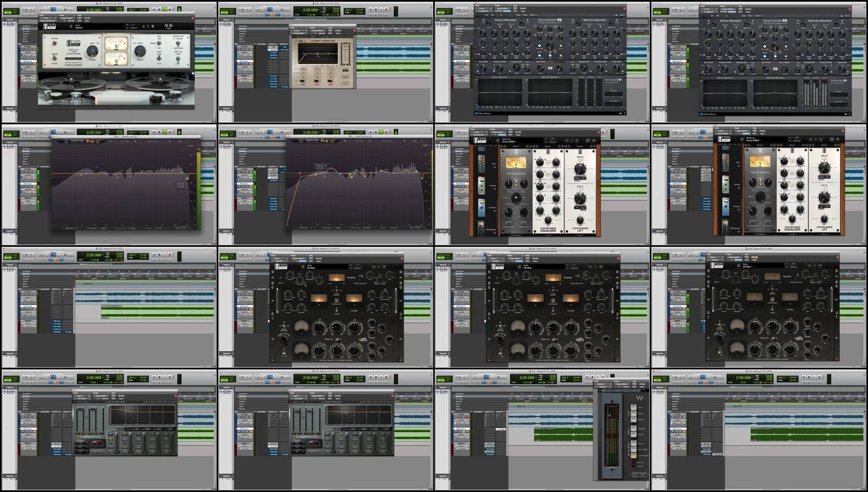Open the Virtual Tape Machines plugin thumbnail
The width and height of the screenshot is (868, 492).
click(x=108, y=62)
